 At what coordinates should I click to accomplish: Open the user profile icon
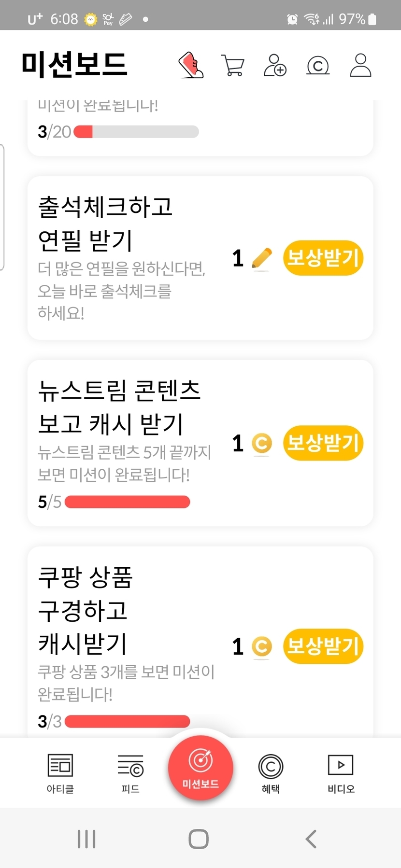[360, 65]
